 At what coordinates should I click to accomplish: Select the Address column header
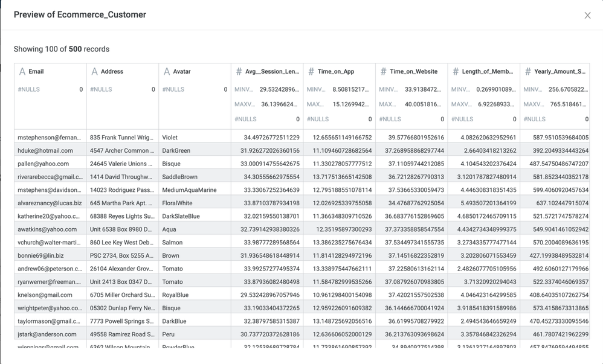tap(112, 71)
